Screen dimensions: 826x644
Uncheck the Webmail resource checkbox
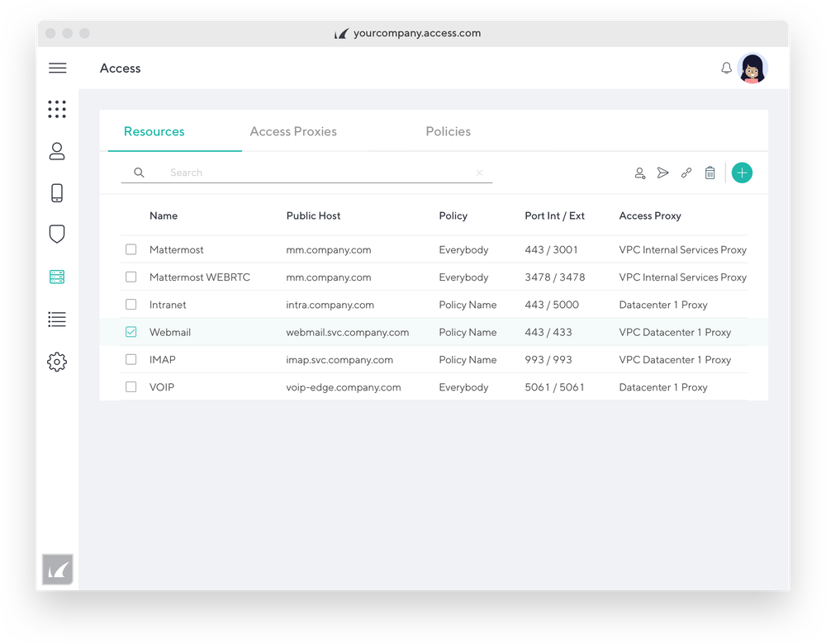(131, 332)
